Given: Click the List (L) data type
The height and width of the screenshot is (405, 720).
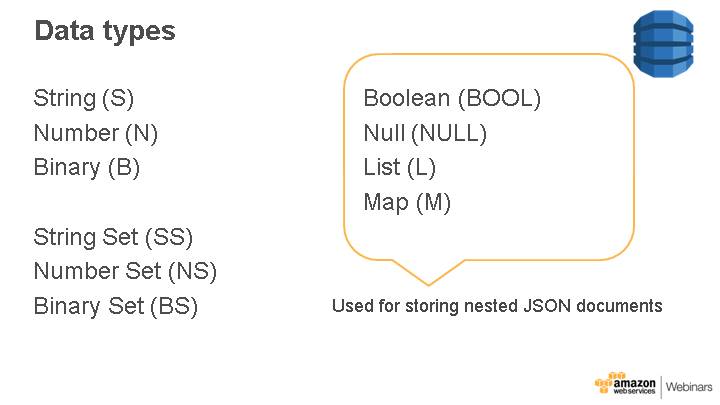Looking at the screenshot, I should click(x=400, y=167).
